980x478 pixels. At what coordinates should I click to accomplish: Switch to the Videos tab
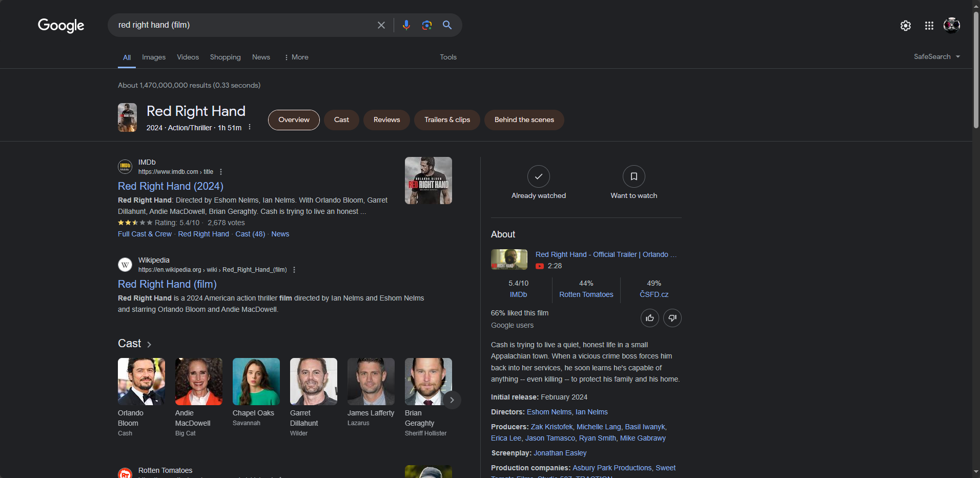tap(188, 57)
